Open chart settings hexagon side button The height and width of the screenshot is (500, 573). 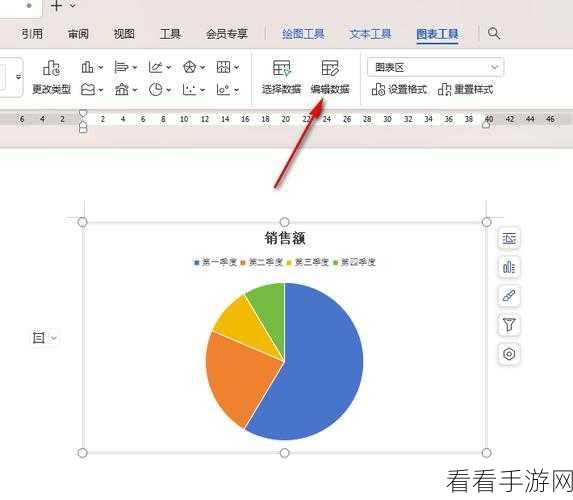pyautogui.click(x=509, y=354)
